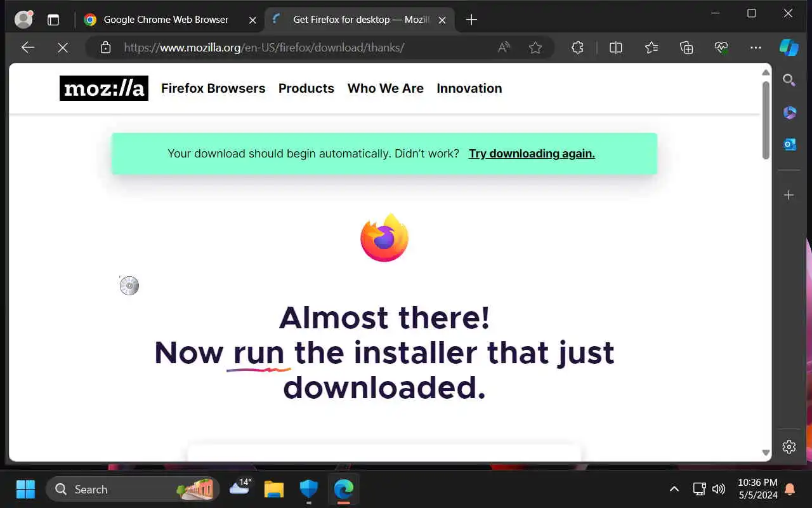Click the mozilla logo

click(104, 88)
